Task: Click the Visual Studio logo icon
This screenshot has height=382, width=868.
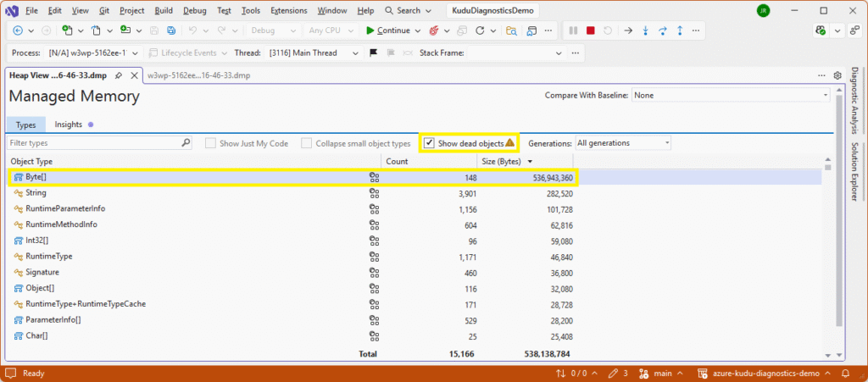Action: (12, 10)
